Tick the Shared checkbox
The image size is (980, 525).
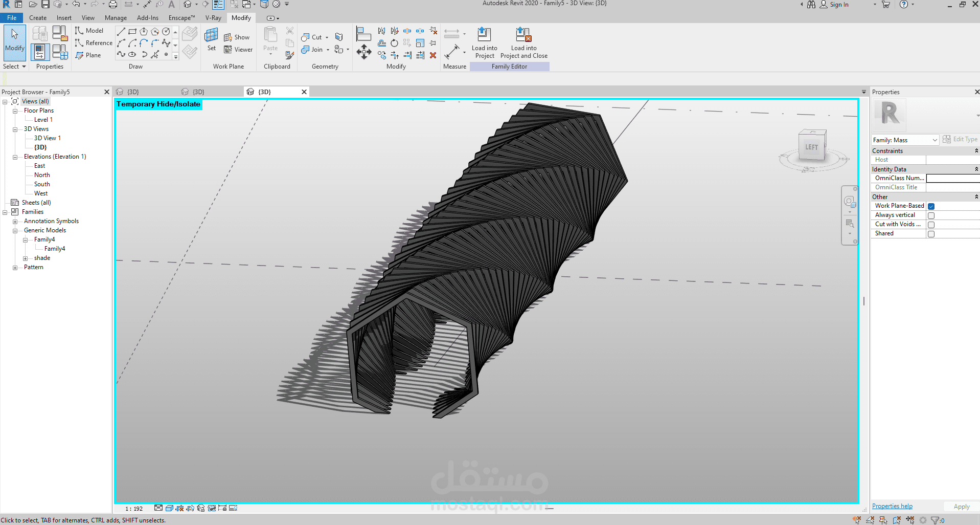[x=931, y=234]
